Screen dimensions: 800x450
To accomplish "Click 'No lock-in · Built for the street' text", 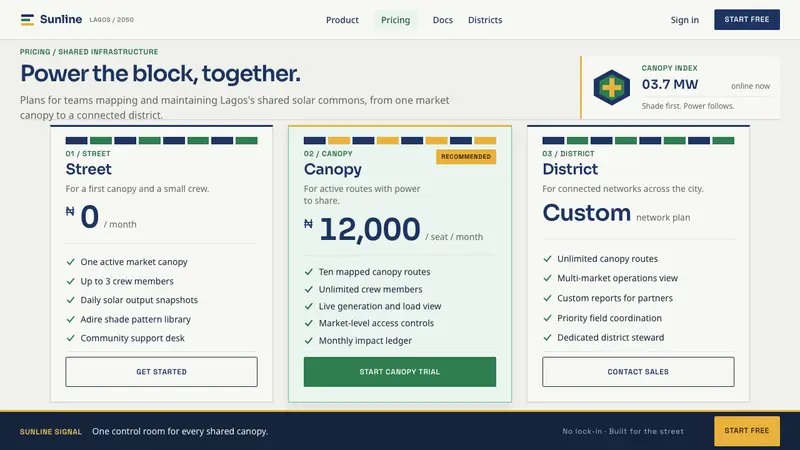I will click(623, 431).
